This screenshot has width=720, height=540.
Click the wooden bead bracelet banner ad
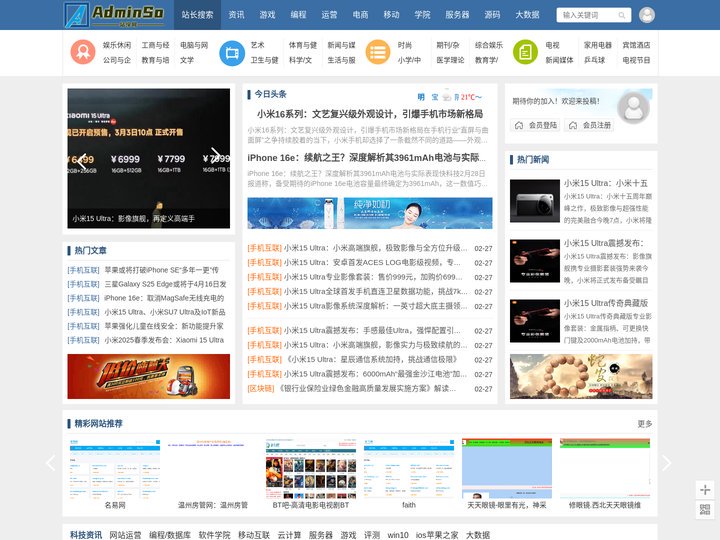point(581,377)
